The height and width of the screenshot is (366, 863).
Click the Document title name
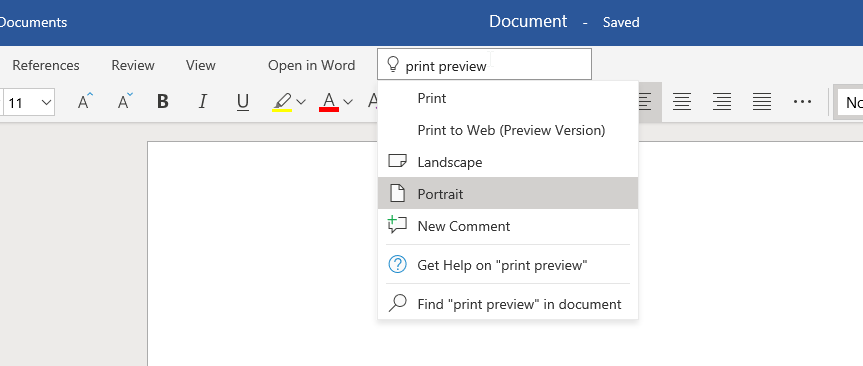(528, 21)
